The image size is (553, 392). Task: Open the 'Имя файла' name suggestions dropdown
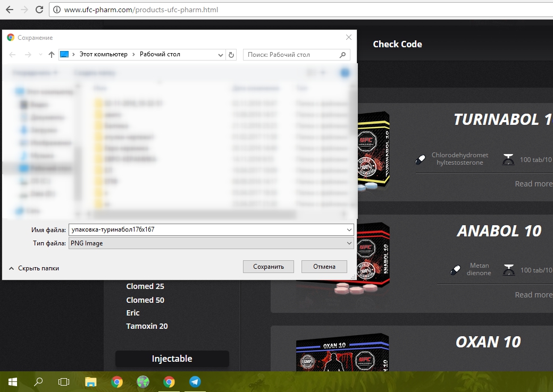[349, 229]
